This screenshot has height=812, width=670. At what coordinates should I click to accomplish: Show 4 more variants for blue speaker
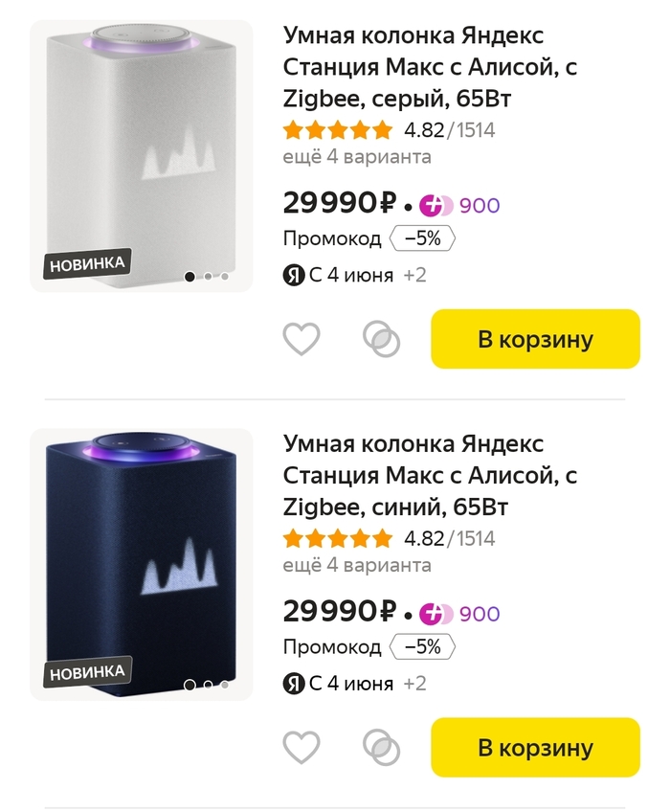357,565
